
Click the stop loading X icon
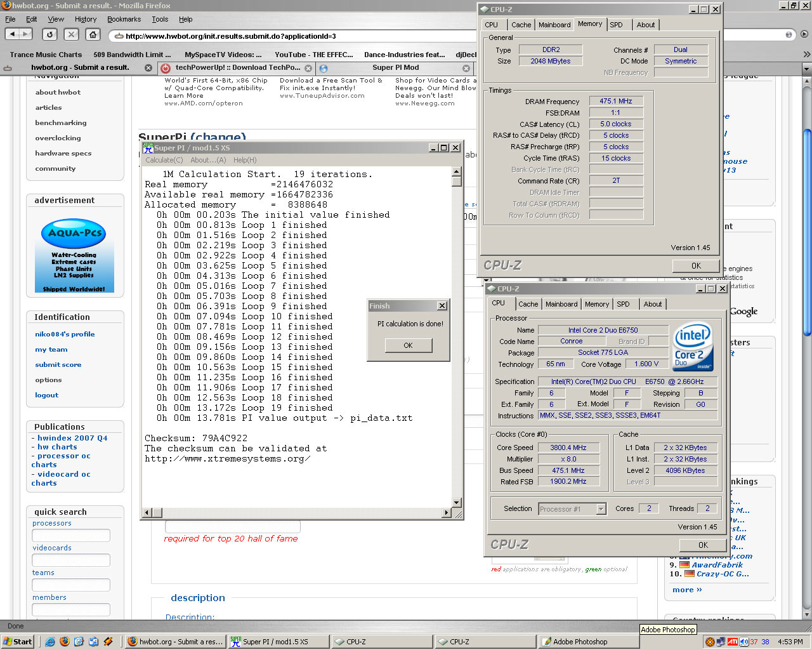(72, 34)
